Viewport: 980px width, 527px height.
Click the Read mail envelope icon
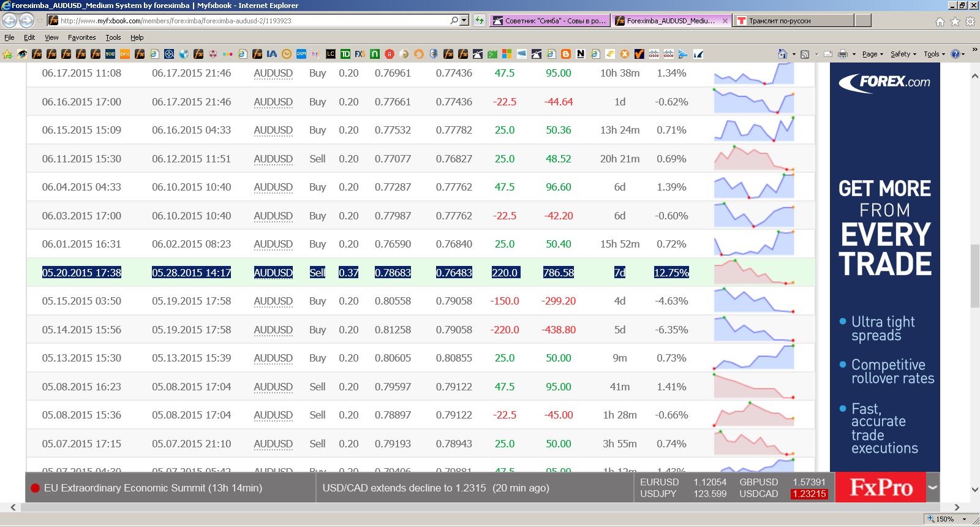point(828,54)
